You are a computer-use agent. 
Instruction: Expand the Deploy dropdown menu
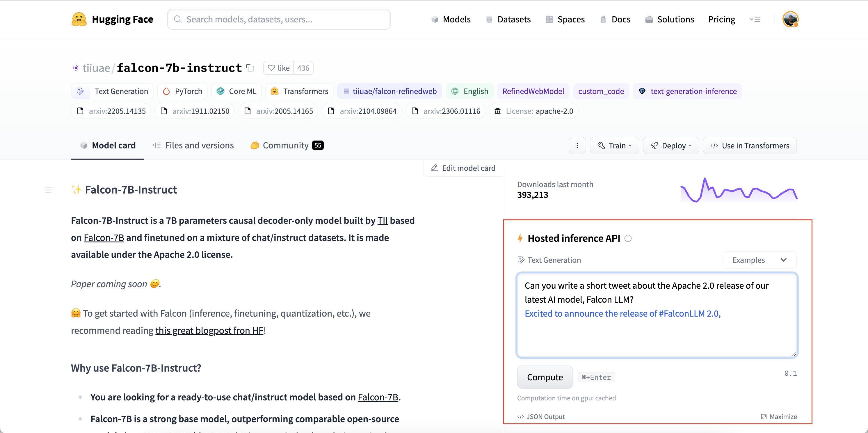(671, 145)
